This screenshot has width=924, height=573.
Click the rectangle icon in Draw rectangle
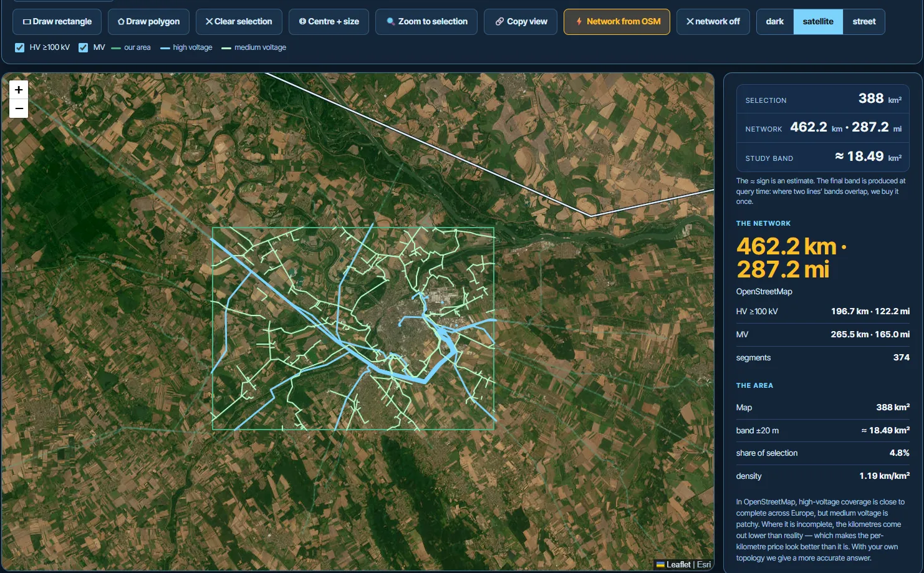27,22
